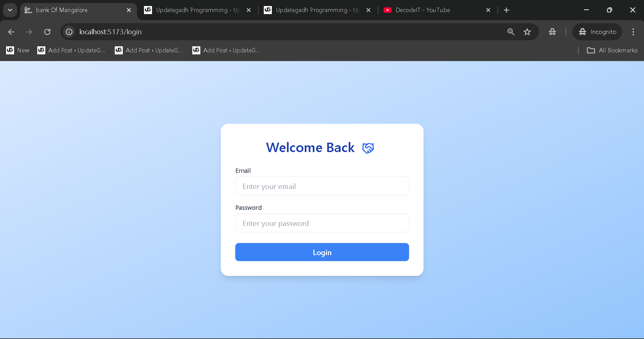Reload the login page
This screenshot has width=644, height=339.
[x=47, y=32]
